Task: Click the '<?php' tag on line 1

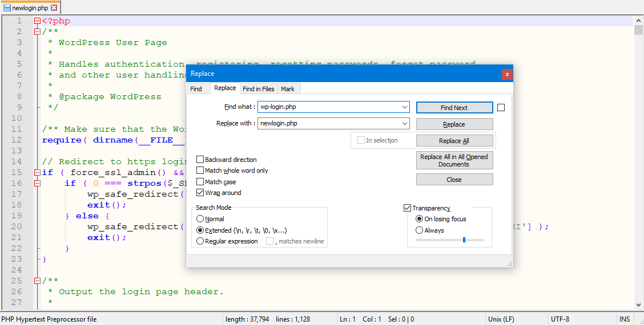Action: [x=56, y=21]
